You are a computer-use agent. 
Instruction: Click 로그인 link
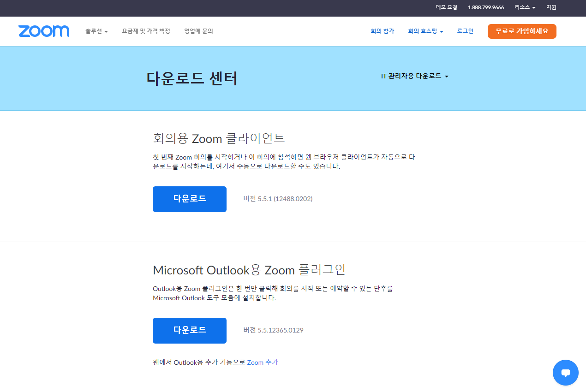(465, 31)
